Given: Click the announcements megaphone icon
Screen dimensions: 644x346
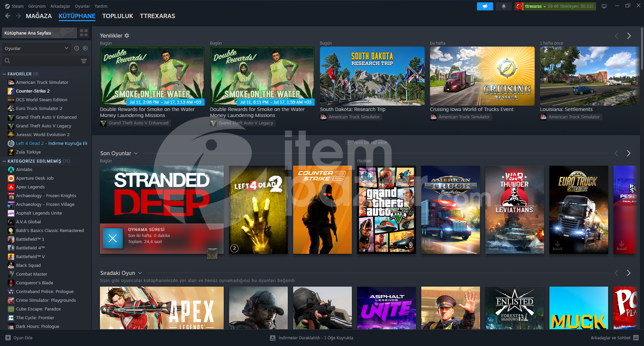Looking at the screenshot, I should pyautogui.click(x=485, y=6).
